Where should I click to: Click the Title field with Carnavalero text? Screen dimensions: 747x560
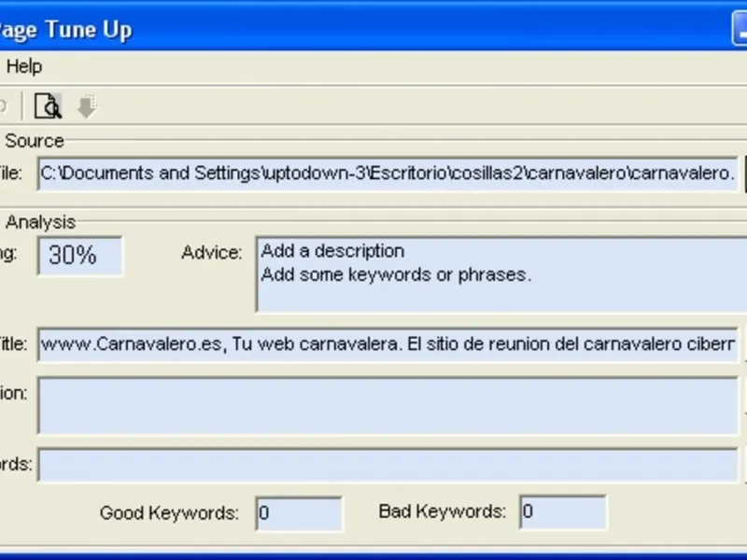[x=388, y=343]
